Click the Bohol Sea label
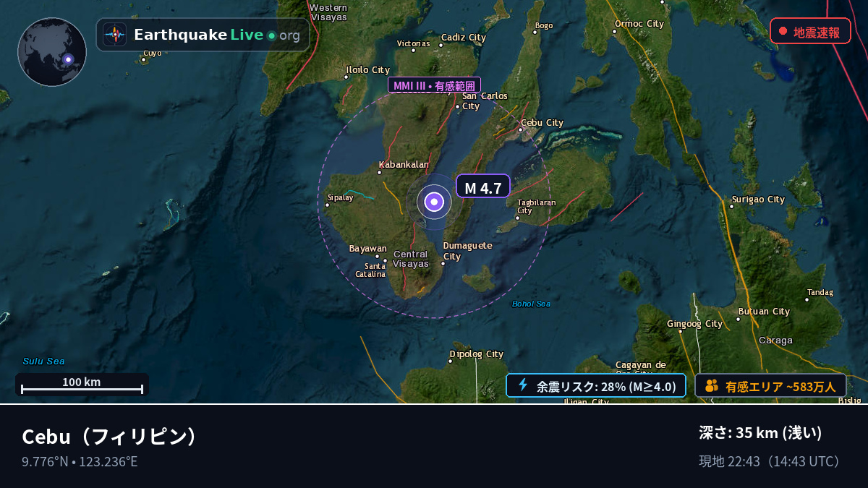This screenshot has width=868, height=488. [x=532, y=304]
